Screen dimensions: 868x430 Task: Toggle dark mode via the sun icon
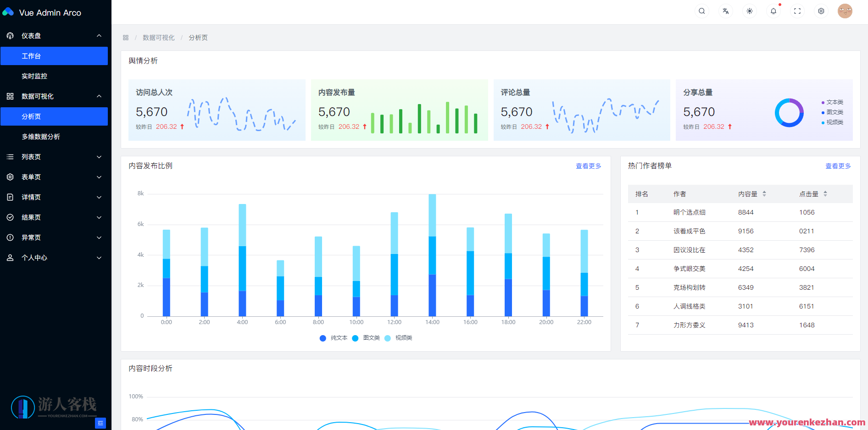(x=749, y=11)
